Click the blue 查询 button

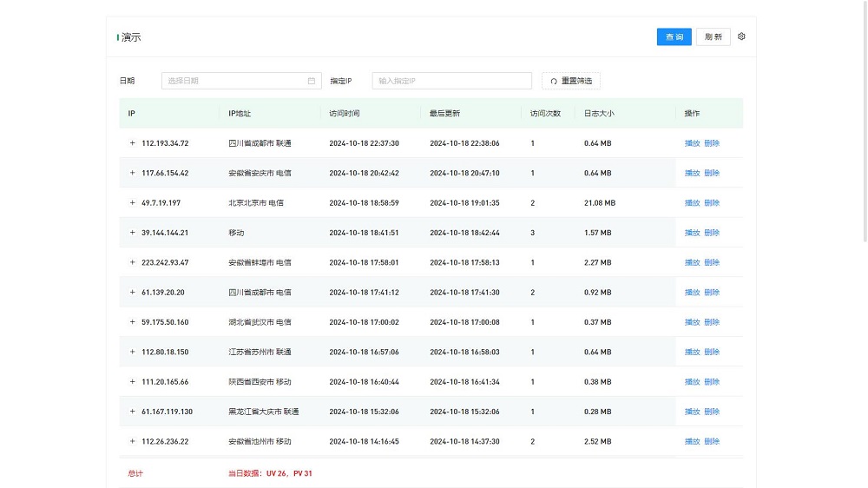674,37
